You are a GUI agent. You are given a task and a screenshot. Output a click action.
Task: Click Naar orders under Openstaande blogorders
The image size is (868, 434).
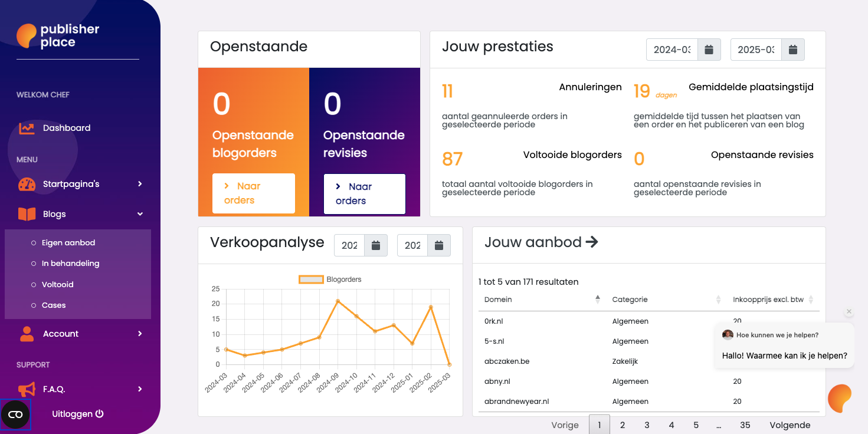click(254, 193)
